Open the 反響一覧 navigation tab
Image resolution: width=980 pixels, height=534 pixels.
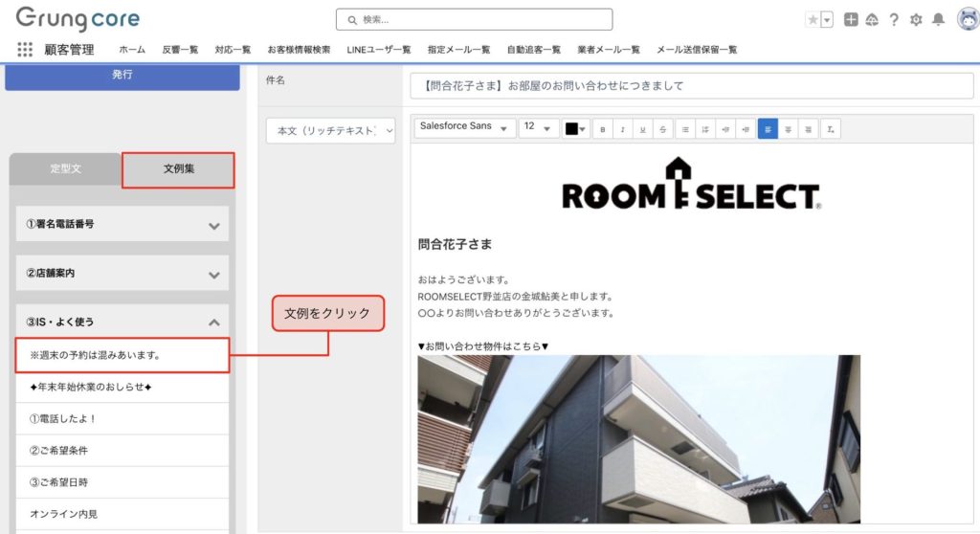click(x=180, y=50)
